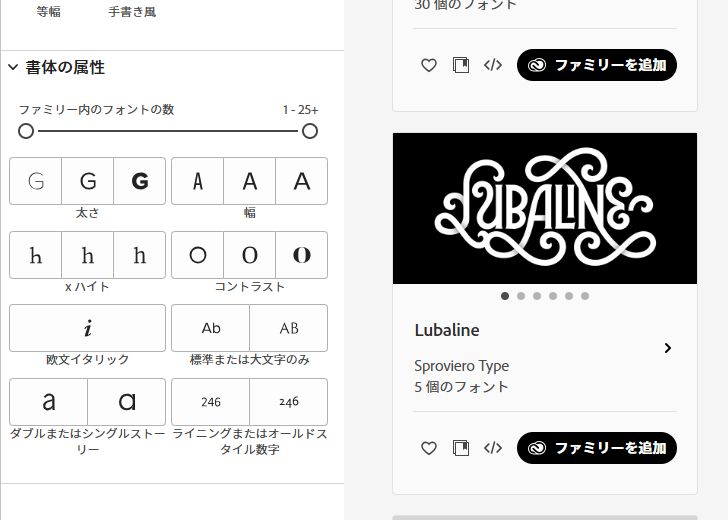This screenshot has width=728, height=520.
Task: Toggle the Western italic filter
Action: 87,328
